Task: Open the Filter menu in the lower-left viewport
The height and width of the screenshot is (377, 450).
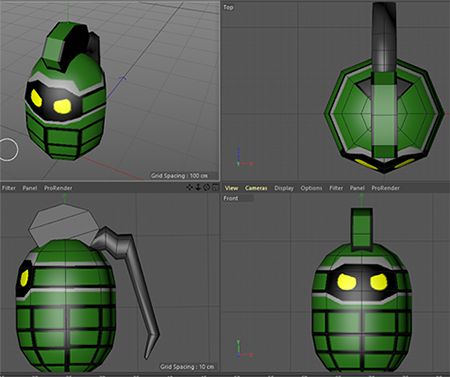Action: tap(9, 188)
